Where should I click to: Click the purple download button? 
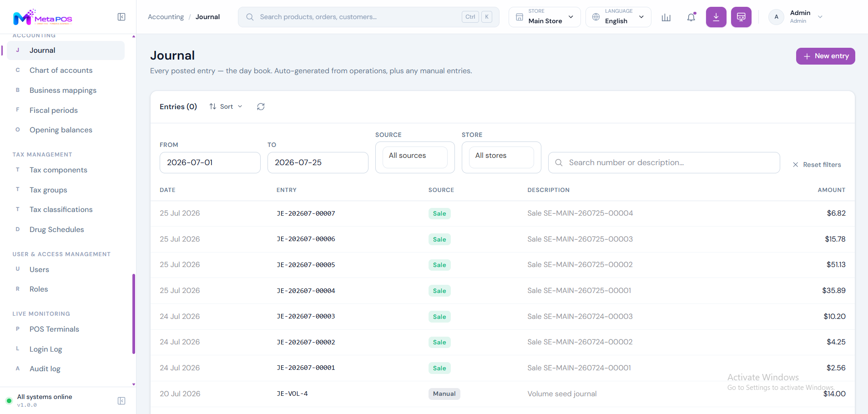pyautogui.click(x=716, y=17)
